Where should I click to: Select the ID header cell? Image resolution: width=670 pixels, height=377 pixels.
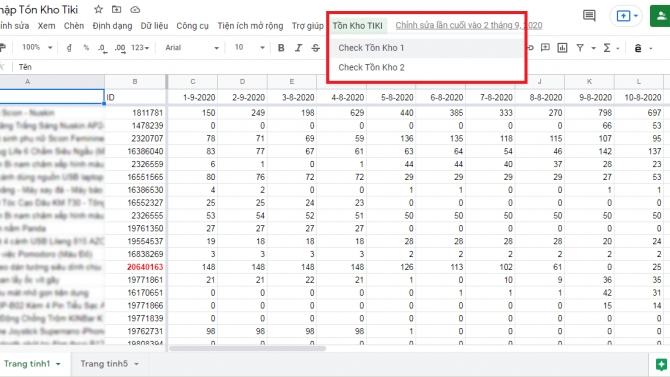[x=135, y=97]
